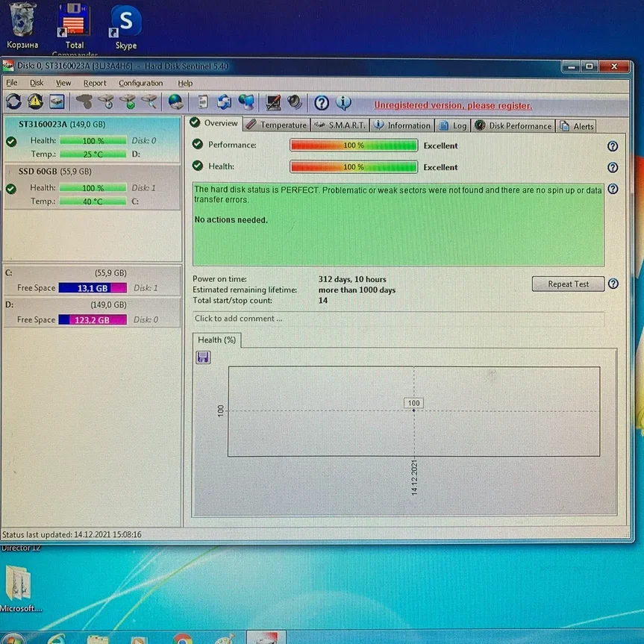The width and height of the screenshot is (644, 644).
Task: Click 'more than 1000 days' lifetime value
Action: tap(357, 290)
